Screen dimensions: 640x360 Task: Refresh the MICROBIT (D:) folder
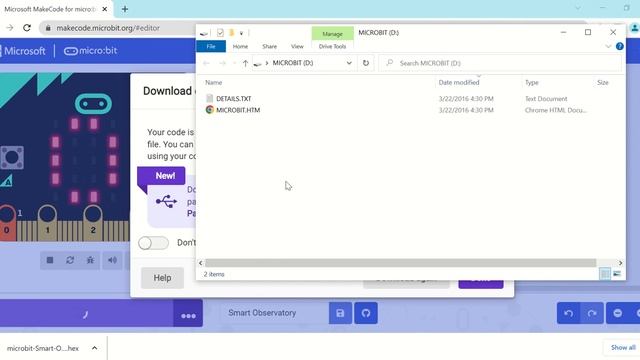tap(366, 63)
